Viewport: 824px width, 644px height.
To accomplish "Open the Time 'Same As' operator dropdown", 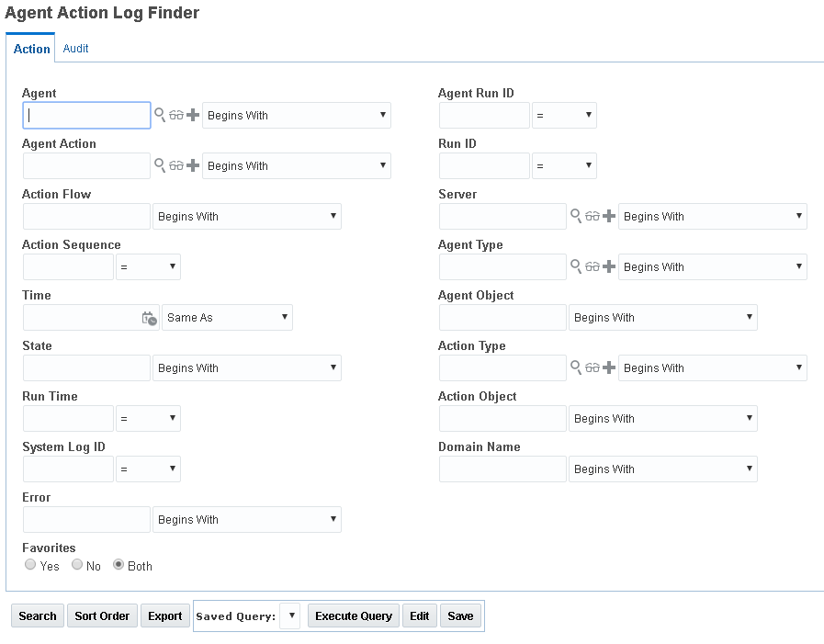I will 227,318.
